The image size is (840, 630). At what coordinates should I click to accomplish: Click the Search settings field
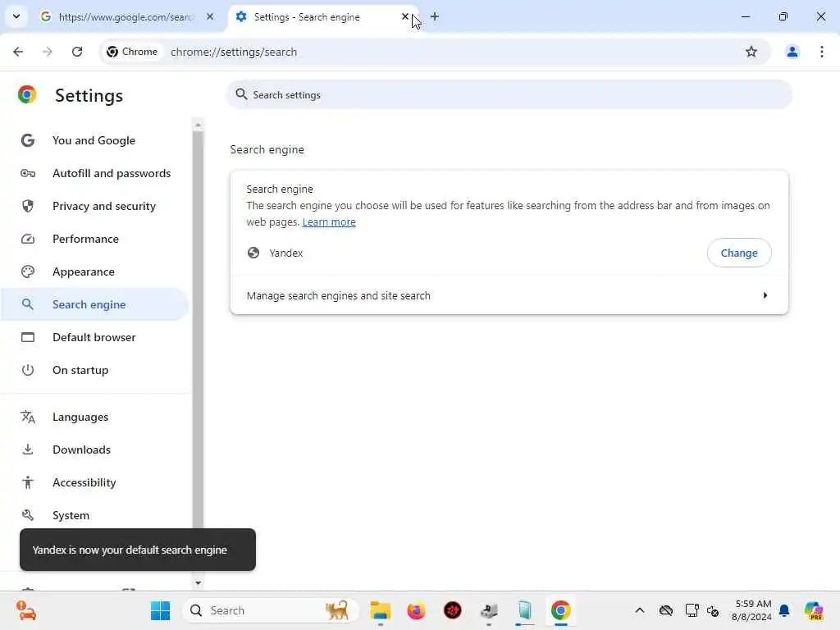(x=509, y=95)
